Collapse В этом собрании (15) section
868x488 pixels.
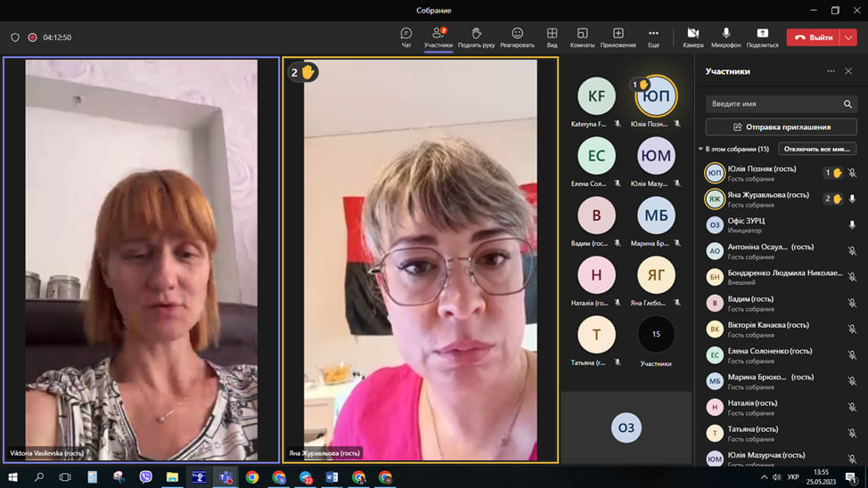coord(700,149)
